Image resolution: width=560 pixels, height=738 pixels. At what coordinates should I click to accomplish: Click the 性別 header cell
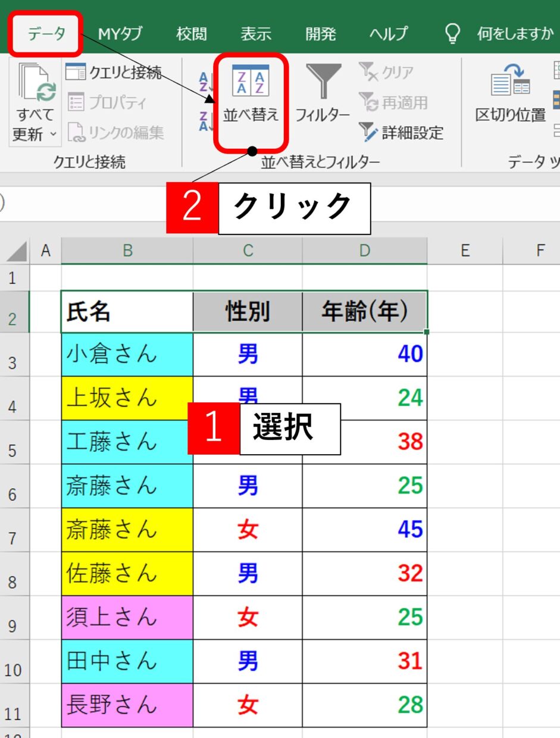click(x=248, y=311)
